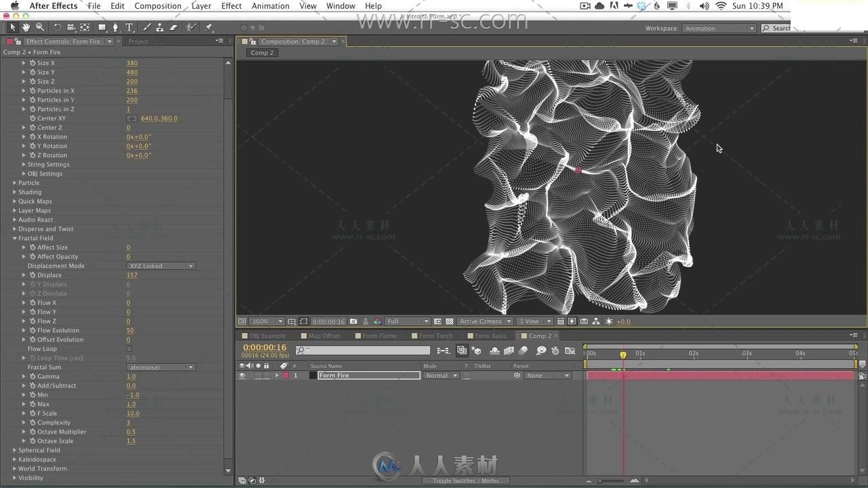Click the show channel color icon
The height and width of the screenshot is (488, 868).
tap(378, 321)
